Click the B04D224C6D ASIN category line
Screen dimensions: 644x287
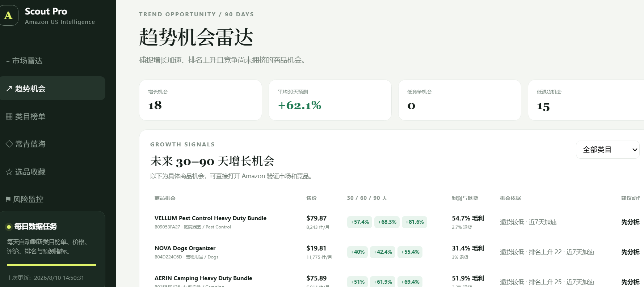coord(186,257)
